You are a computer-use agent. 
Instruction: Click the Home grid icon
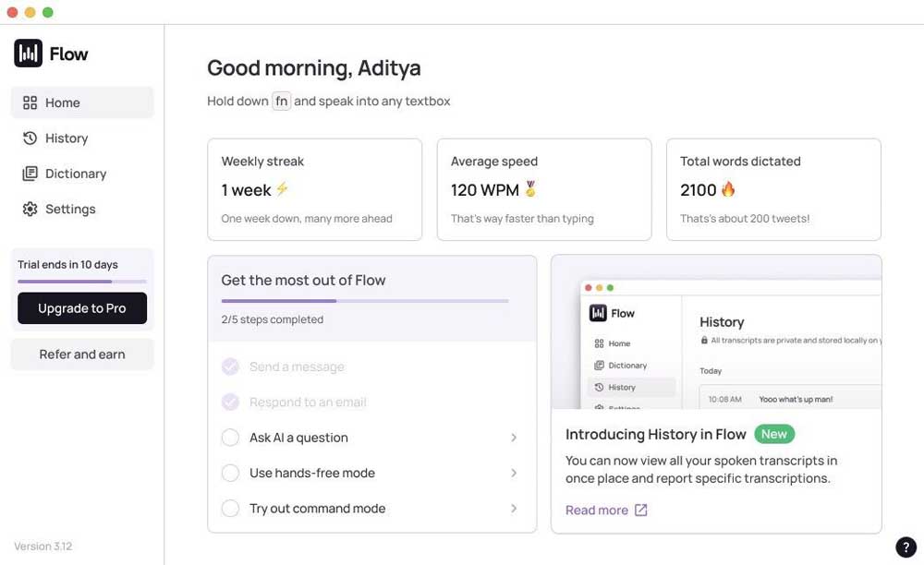(x=30, y=102)
